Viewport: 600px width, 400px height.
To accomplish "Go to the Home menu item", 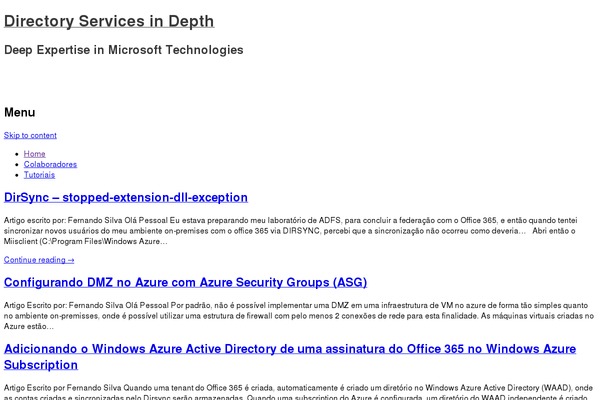I will [35, 154].
